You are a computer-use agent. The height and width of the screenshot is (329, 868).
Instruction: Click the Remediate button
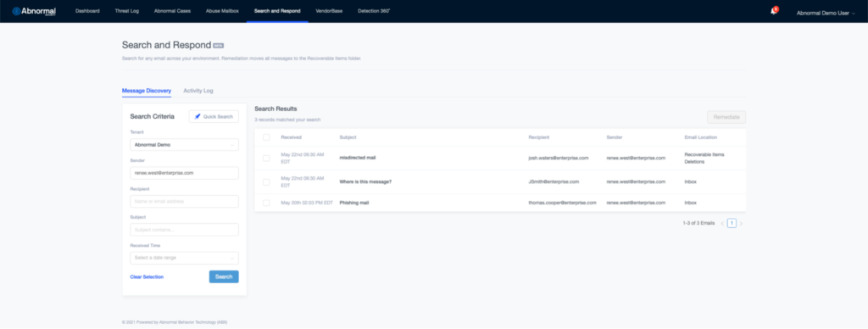726,117
